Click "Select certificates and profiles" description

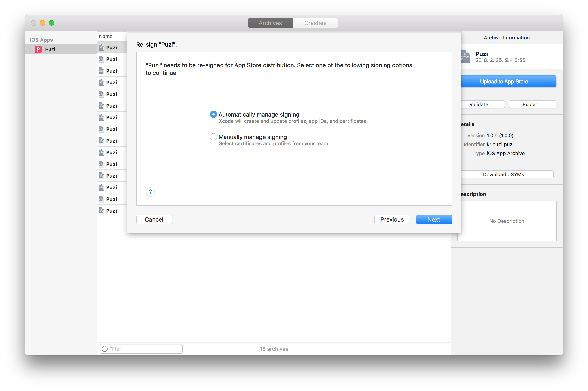click(x=274, y=144)
